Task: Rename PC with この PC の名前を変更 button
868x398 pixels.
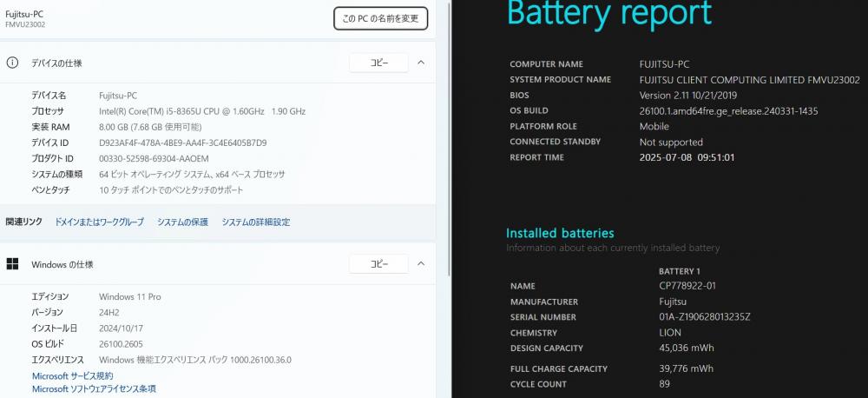Action: click(x=380, y=18)
